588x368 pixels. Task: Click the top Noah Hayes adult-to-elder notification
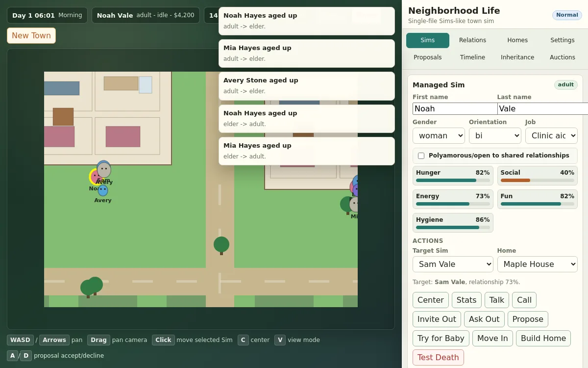pyautogui.click(x=307, y=21)
